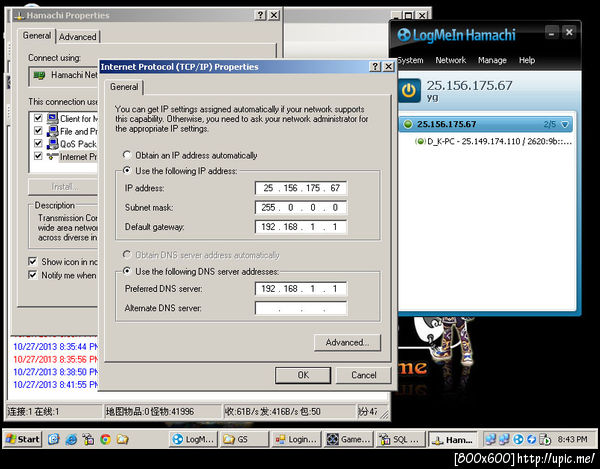The image size is (600, 469).
Task: Click Ham... taskbar button
Action: tap(452, 440)
